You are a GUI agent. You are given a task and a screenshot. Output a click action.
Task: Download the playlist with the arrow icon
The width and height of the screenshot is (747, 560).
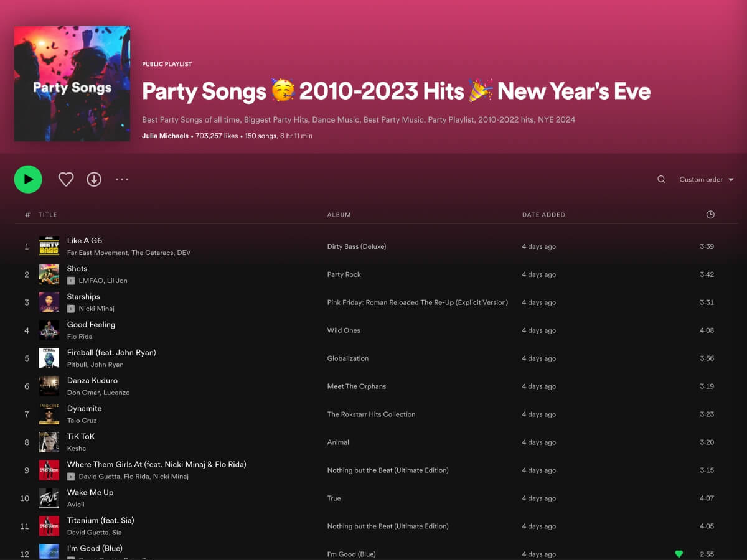click(94, 179)
